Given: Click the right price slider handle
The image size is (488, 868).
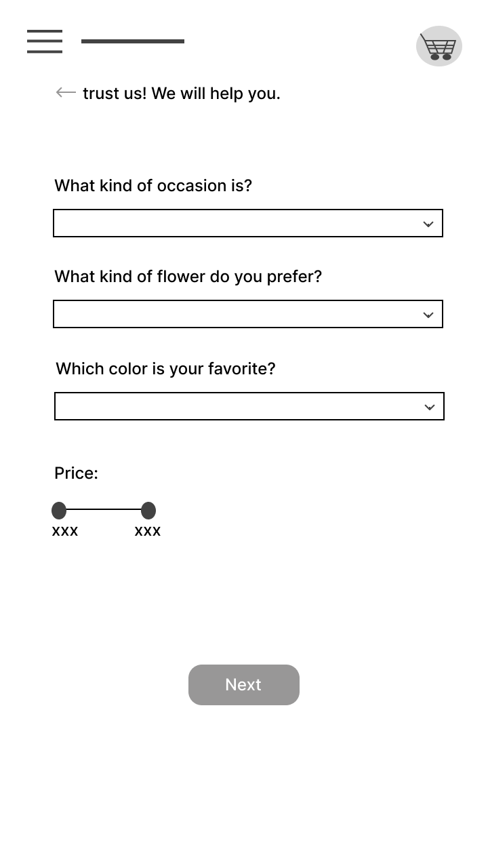Looking at the screenshot, I should point(148,510).
